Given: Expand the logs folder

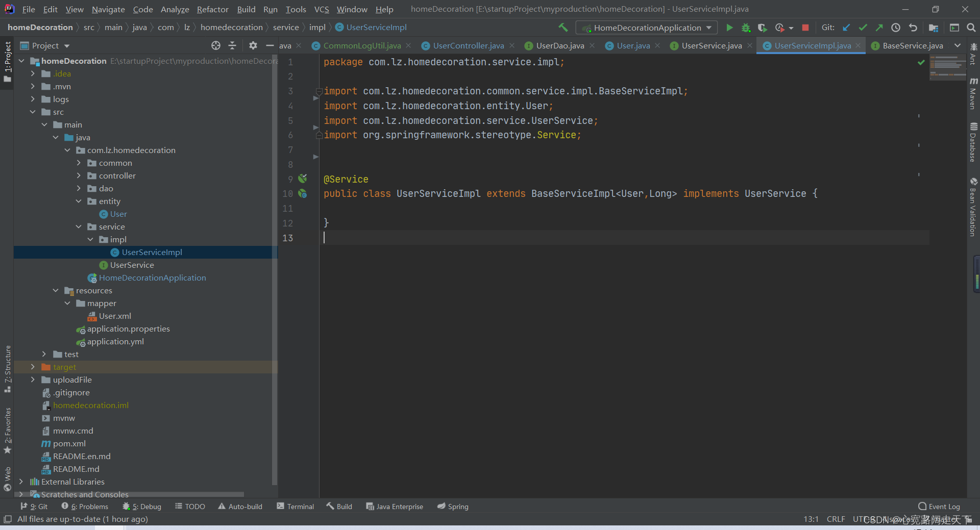Looking at the screenshot, I should click(33, 99).
